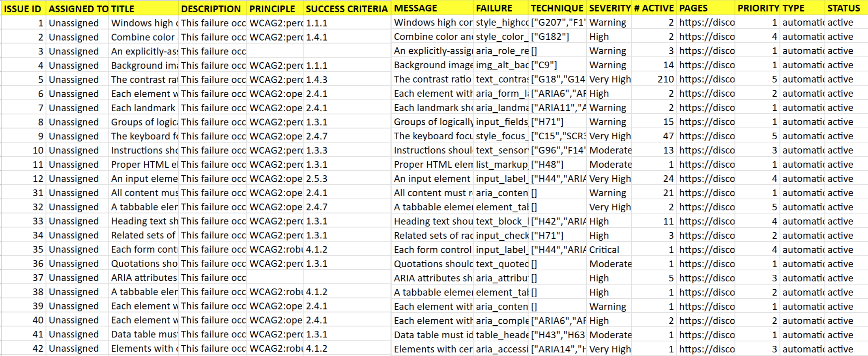Select message cell 'Instructions shoul'
Screen dimensions: 868x356
click(432, 150)
